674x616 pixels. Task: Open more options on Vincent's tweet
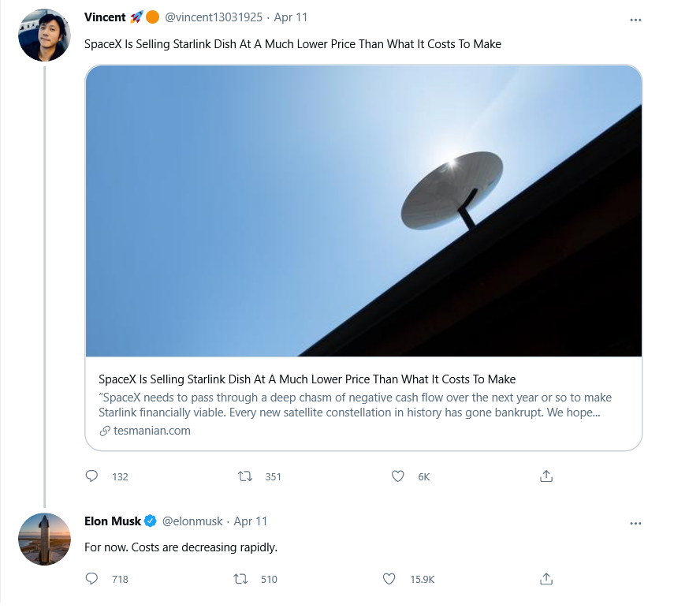point(635,18)
